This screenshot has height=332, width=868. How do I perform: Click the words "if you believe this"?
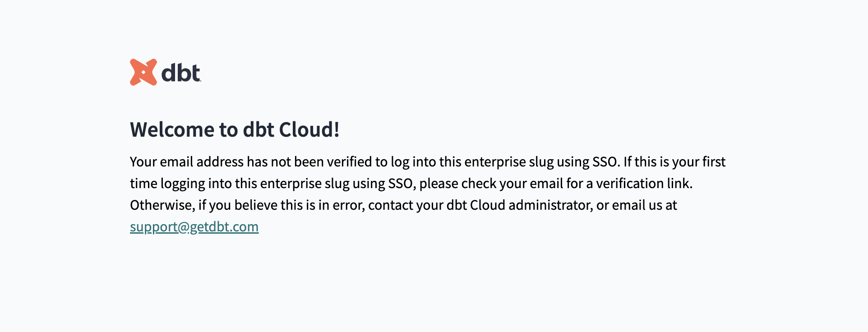coord(238,205)
